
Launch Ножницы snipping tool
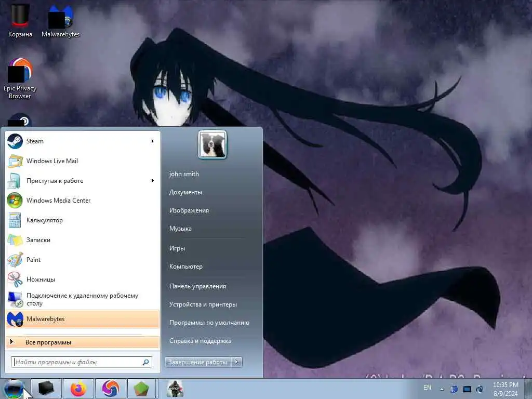pyautogui.click(x=83, y=280)
